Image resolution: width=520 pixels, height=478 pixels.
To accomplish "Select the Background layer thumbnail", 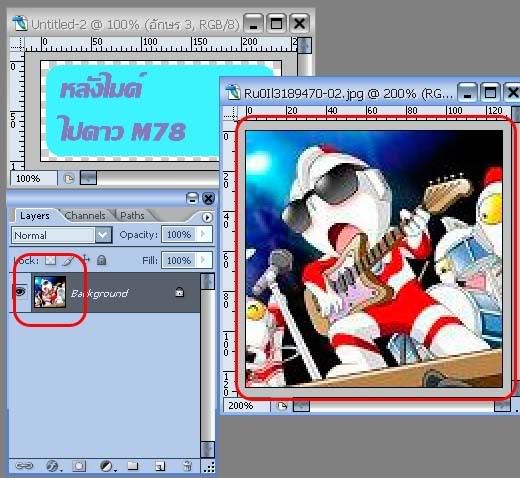I will pyautogui.click(x=50, y=292).
